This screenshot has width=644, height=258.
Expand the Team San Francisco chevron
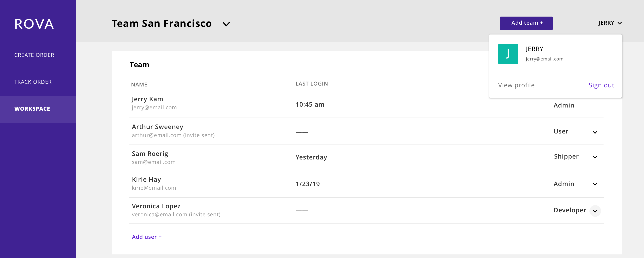226,24
